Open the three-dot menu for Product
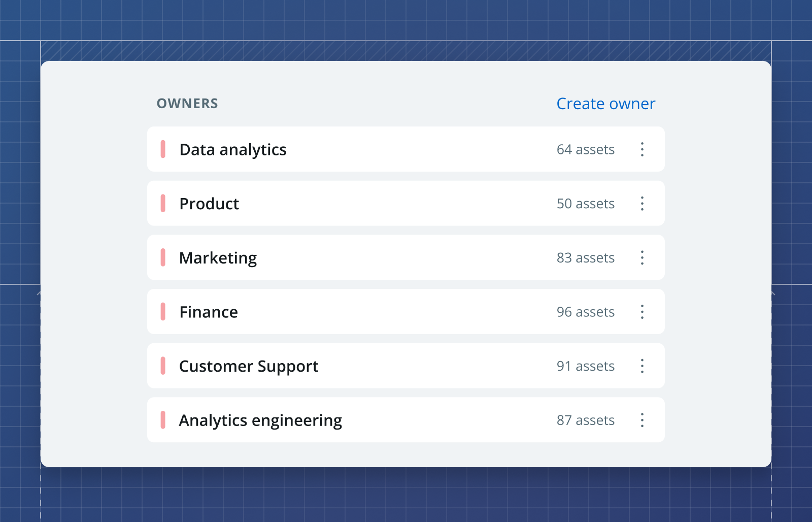The width and height of the screenshot is (812, 522). pos(642,204)
